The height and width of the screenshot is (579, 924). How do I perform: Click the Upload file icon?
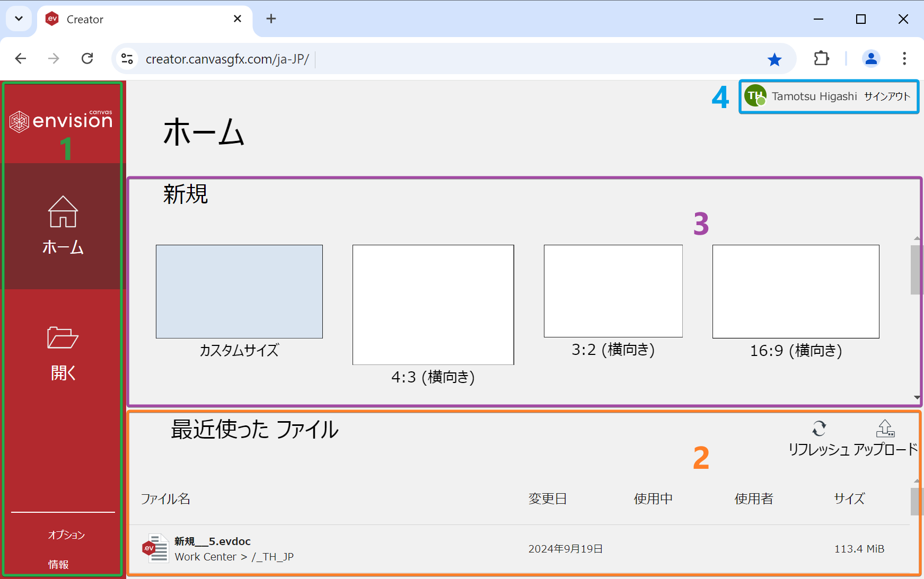[x=885, y=428]
